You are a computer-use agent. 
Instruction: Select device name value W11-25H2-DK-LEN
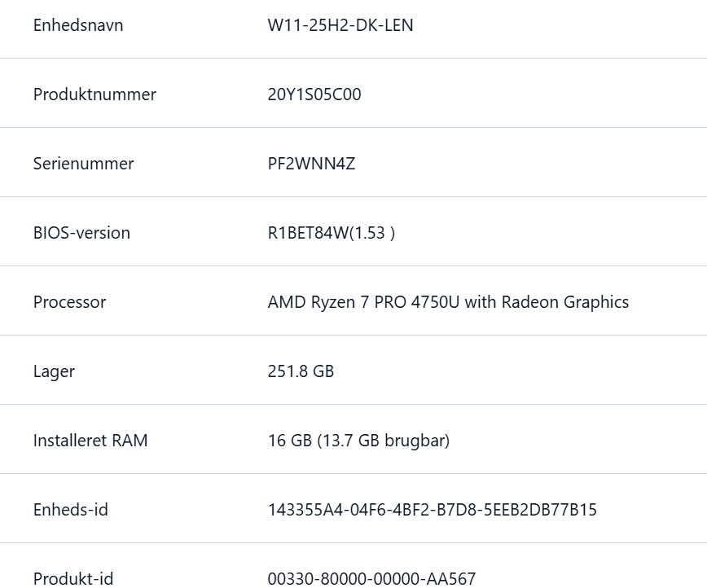pos(340,25)
